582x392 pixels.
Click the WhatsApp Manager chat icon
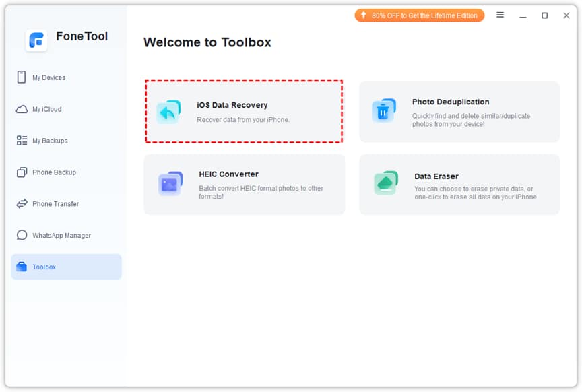(22, 236)
